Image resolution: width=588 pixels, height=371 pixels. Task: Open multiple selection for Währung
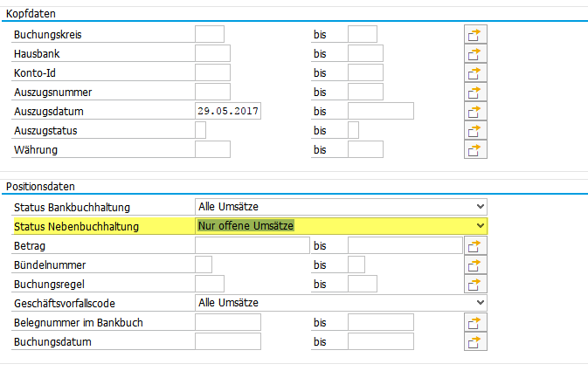pyautogui.click(x=474, y=150)
